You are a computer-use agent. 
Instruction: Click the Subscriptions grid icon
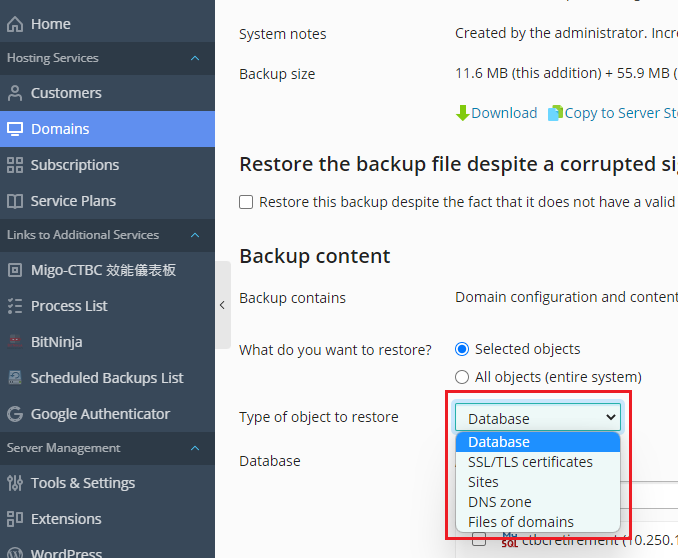point(15,165)
